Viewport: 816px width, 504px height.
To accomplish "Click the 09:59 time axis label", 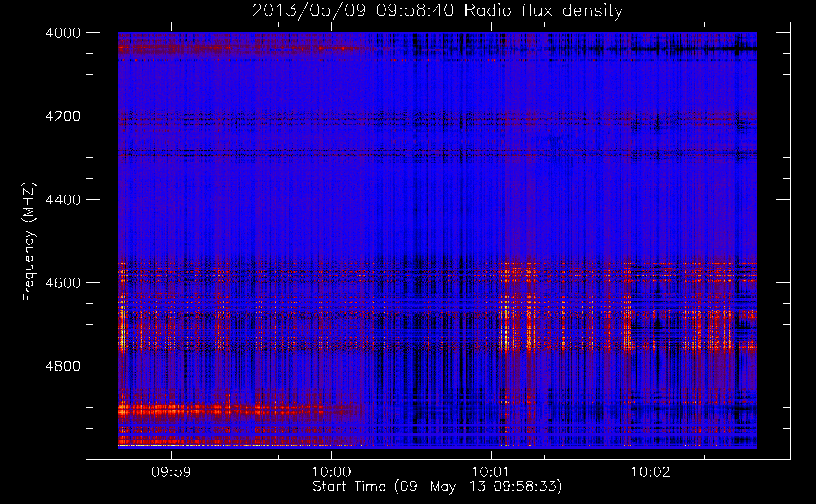I will coord(171,472).
